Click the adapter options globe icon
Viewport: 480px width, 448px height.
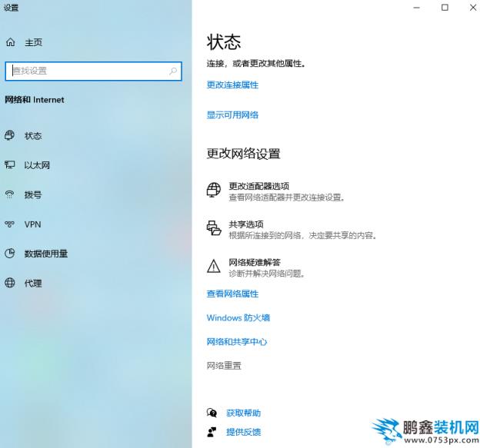[x=213, y=190]
